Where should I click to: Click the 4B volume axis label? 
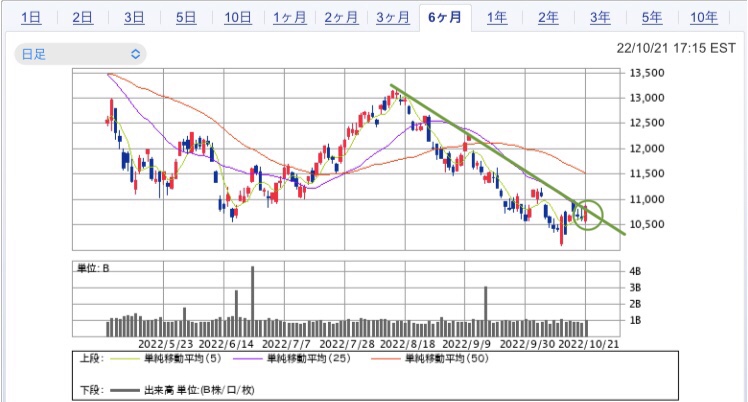[635, 271]
